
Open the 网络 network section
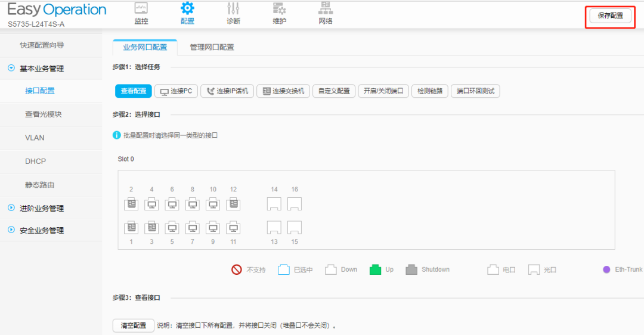click(326, 13)
